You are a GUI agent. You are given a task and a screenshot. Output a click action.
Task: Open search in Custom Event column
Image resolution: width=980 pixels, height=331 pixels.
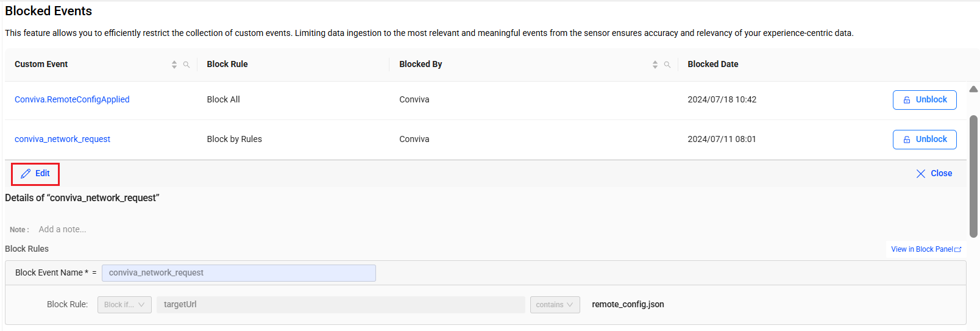pos(186,65)
